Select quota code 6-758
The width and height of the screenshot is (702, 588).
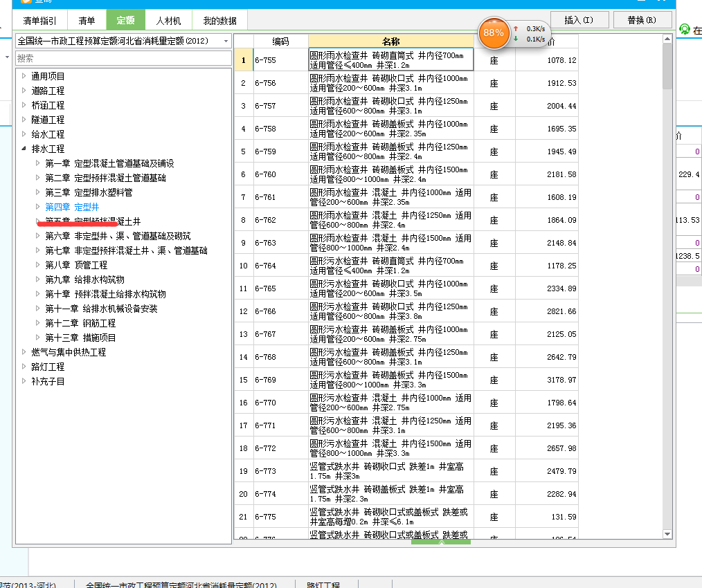point(265,129)
